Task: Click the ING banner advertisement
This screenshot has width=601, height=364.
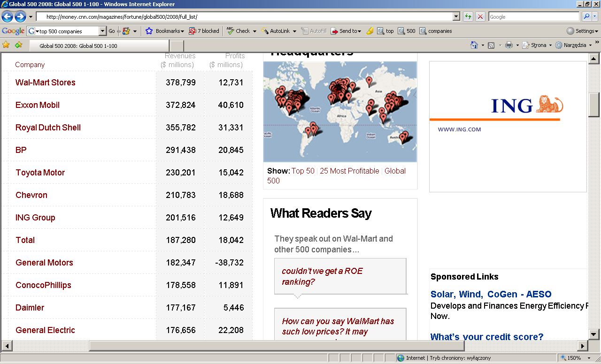Action: [508, 127]
